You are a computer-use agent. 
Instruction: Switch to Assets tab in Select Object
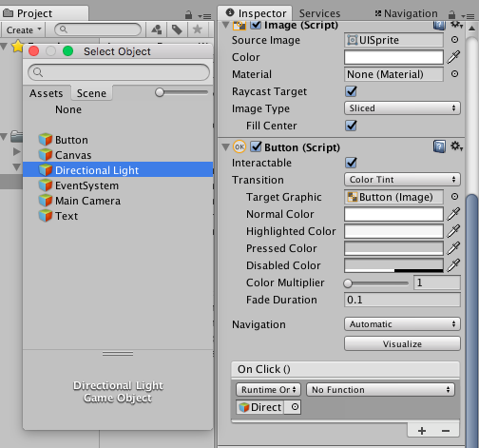pyautogui.click(x=47, y=93)
